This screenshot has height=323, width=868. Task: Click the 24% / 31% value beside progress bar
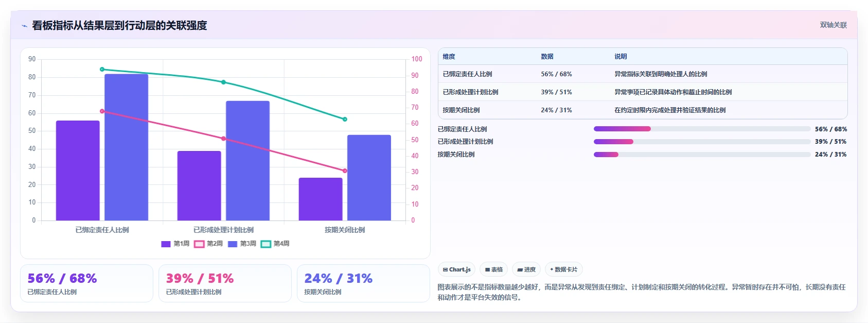tap(831, 155)
